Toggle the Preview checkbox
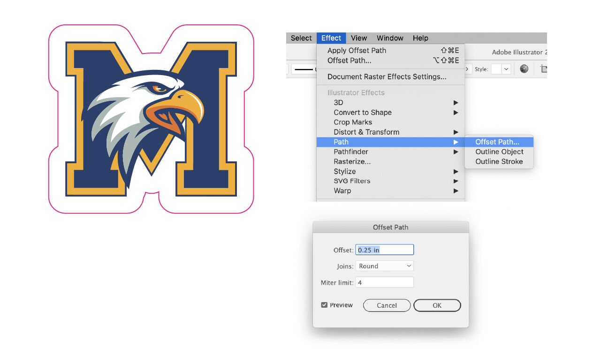 pos(324,305)
